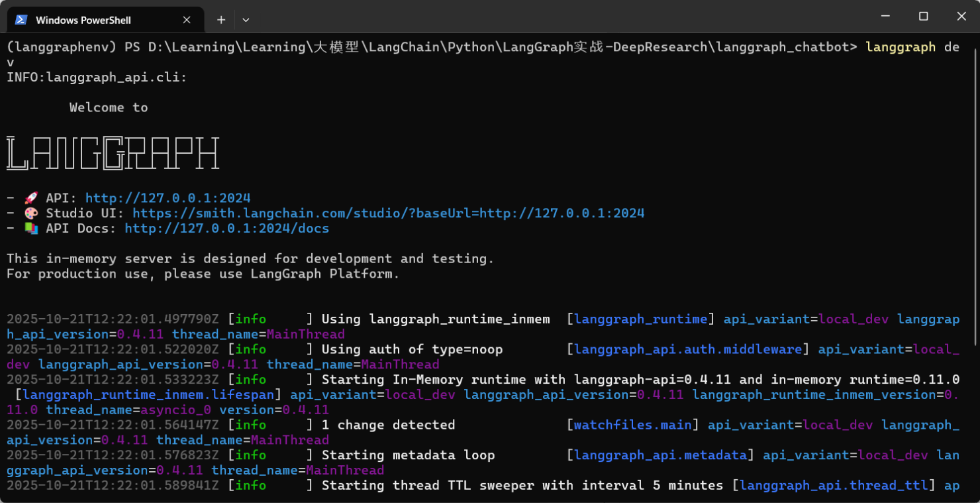980x503 pixels.
Task: Click the PowerShell icon on the active tab
Action: tap(22, 19)
